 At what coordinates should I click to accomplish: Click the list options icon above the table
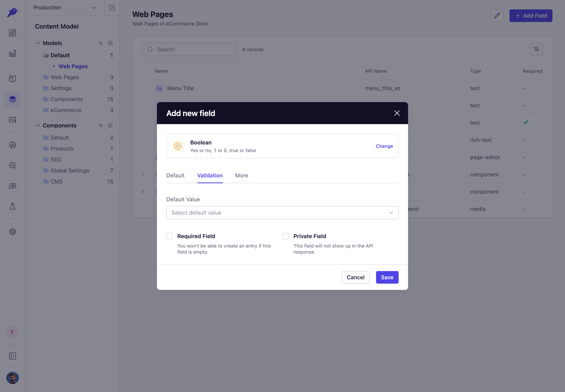click(x=536, y=49)
